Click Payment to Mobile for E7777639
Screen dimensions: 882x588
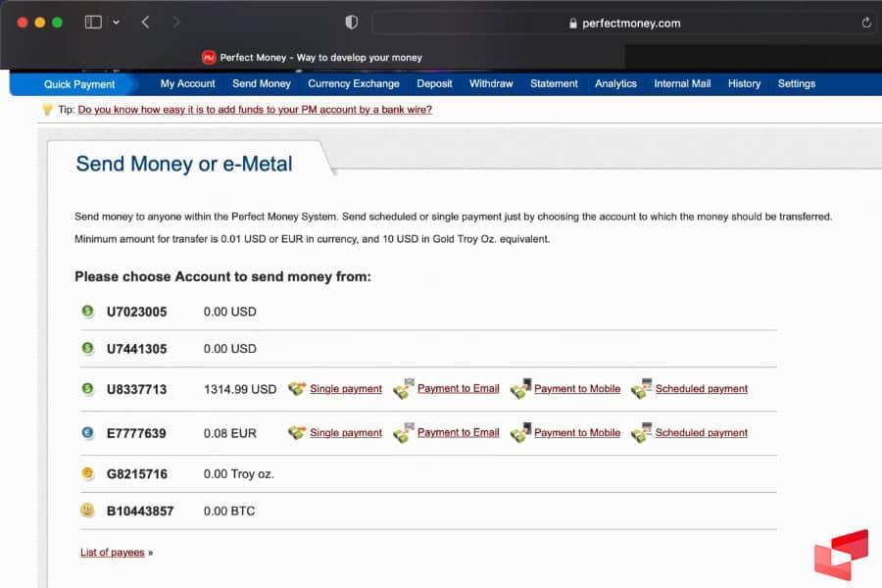pyautogui.click(x=577, y=433)
